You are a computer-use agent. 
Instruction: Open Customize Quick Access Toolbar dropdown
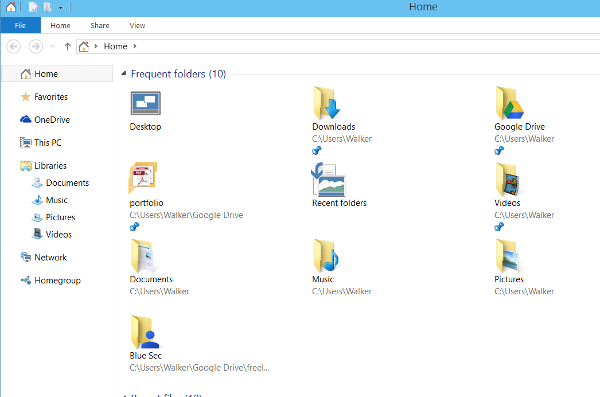pos(60,8)
